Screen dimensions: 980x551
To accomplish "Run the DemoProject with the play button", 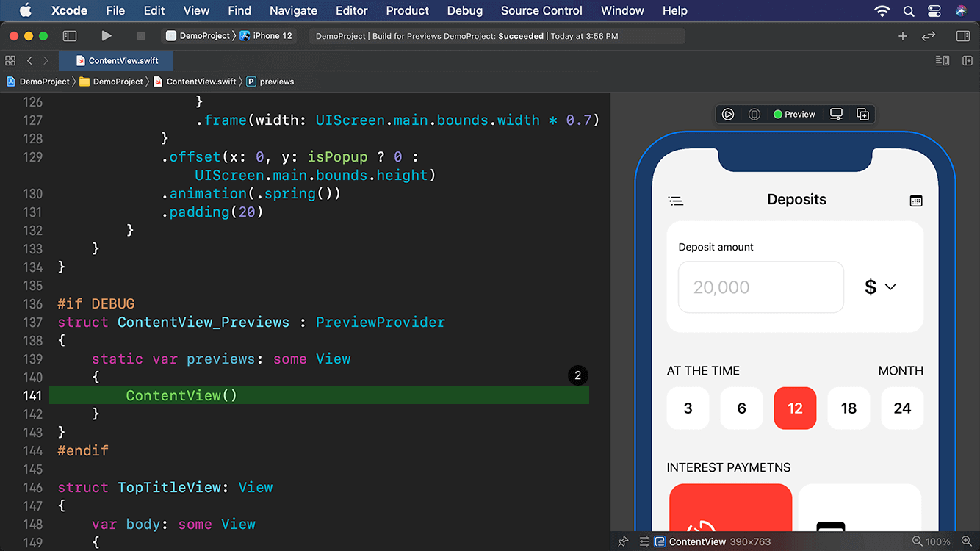I will pos(107,35).
